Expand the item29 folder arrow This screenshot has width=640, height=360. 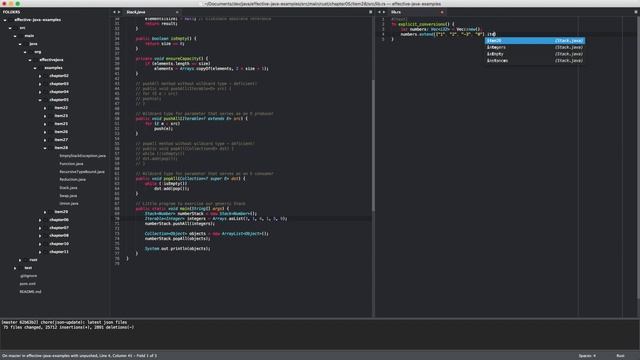pos(45,212)
